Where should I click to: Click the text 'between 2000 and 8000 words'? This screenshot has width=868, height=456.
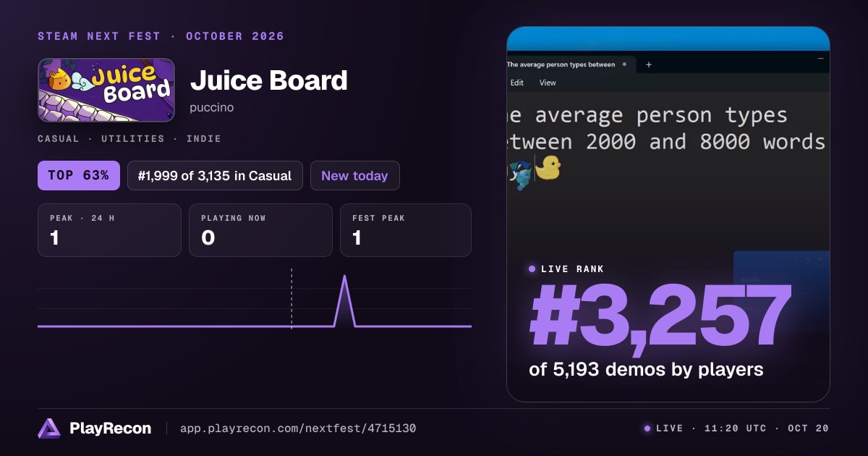tap(667, 142)
